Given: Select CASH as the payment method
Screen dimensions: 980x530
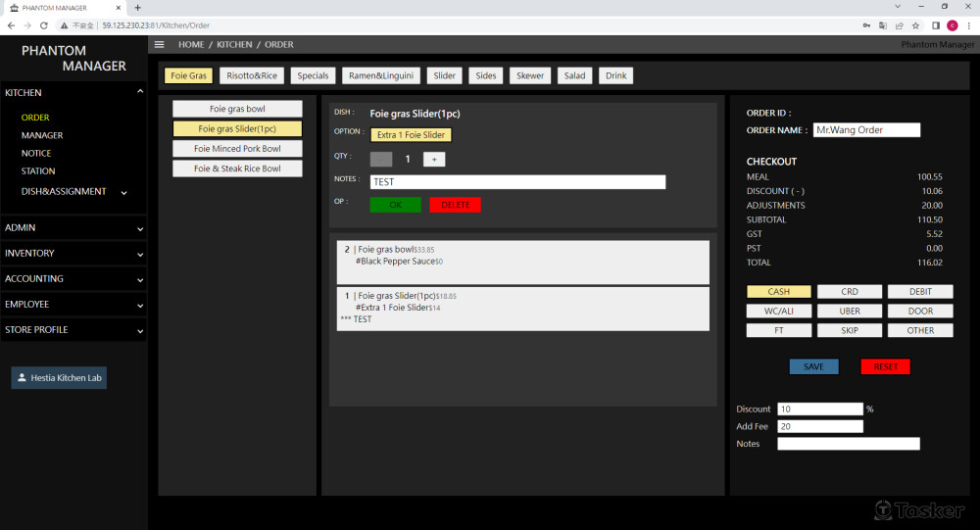Looking at the screenshot, I should [779, 291].
